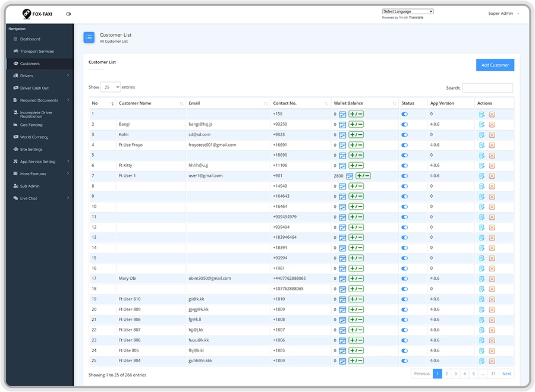Disable status for Ft User 1
Image resolution: width=535 pixels, height=392 pixels.
point(404,176)
